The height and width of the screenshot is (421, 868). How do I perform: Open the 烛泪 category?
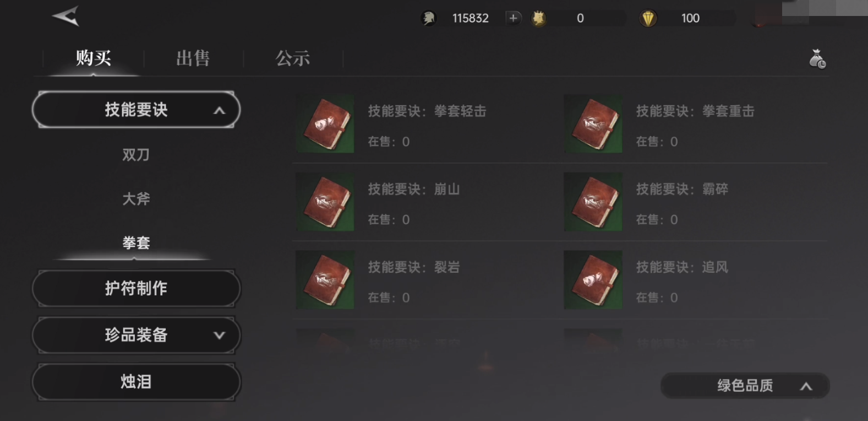(136, 381)
